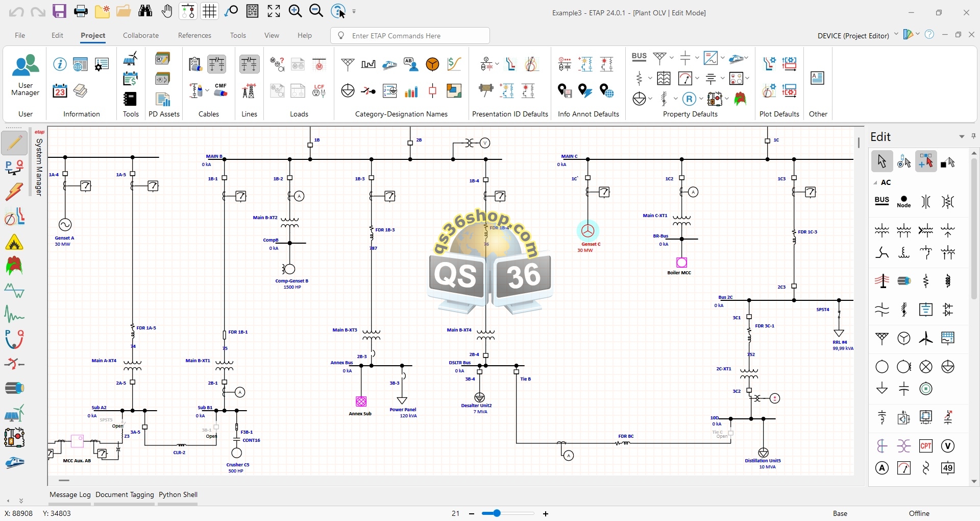Click the binoculars find icon
980x521 pixels.
pos(145,11)
